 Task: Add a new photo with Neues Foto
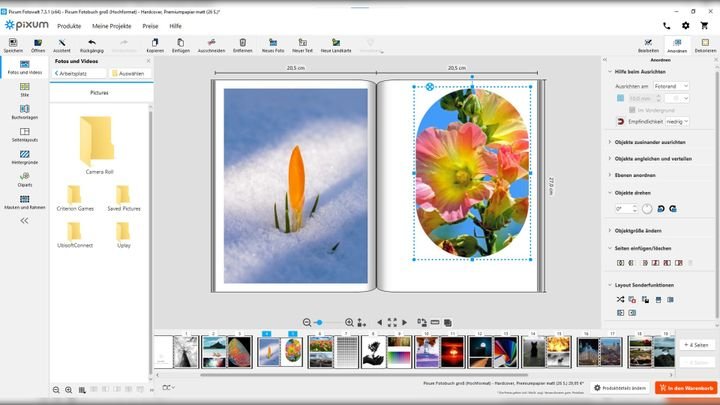tap(273, 42)
